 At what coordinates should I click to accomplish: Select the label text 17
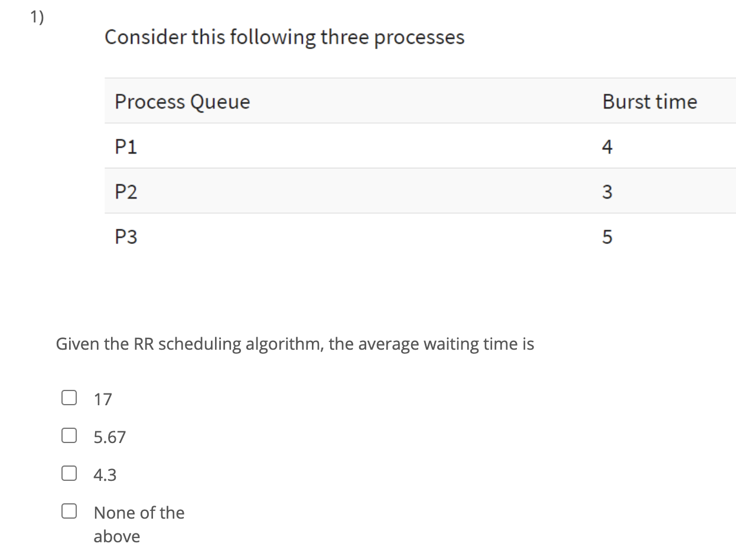(102, 399)
